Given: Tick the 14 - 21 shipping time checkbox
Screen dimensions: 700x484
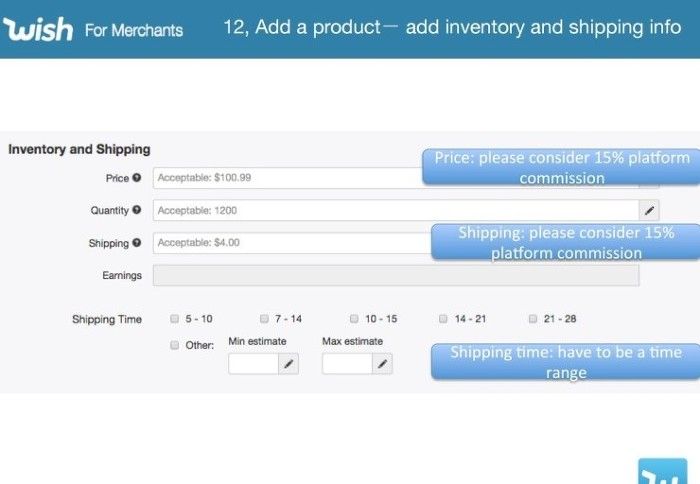Looking at the screenshot, I should click(x=443, y=319).
